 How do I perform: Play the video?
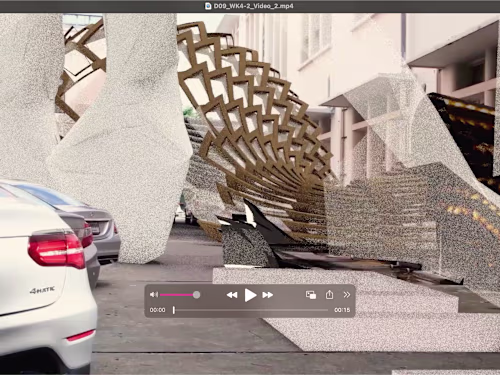click(x=250, y=295)
